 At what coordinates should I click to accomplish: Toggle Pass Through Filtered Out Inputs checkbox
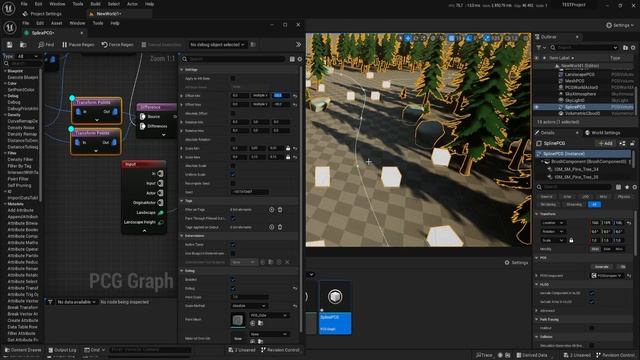233,218
